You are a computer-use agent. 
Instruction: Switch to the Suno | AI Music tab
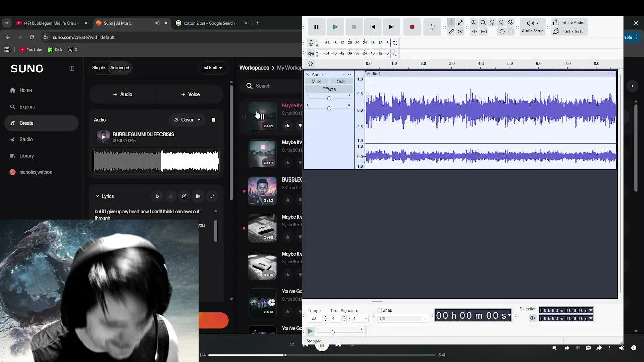132,23
